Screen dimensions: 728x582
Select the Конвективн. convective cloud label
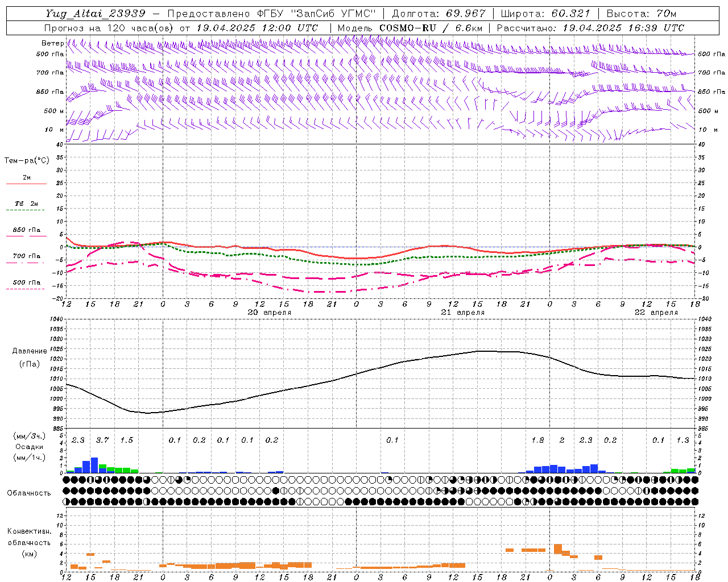click(29, 531)
